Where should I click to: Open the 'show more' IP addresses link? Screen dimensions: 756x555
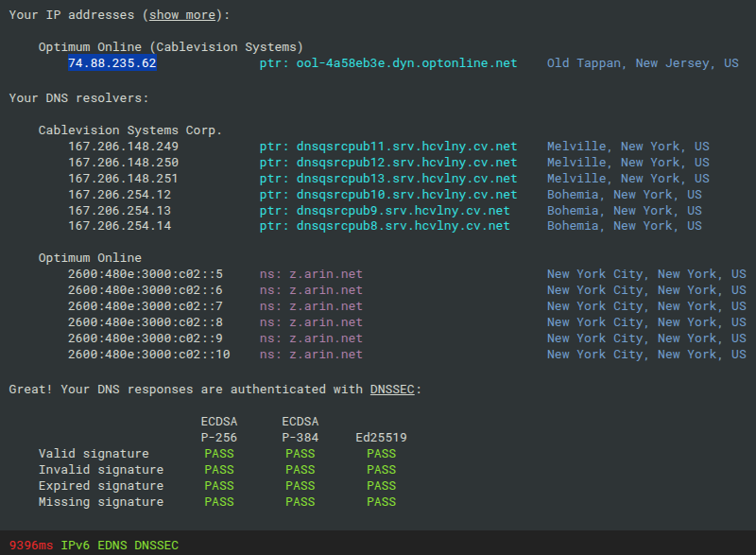point(182,15)
